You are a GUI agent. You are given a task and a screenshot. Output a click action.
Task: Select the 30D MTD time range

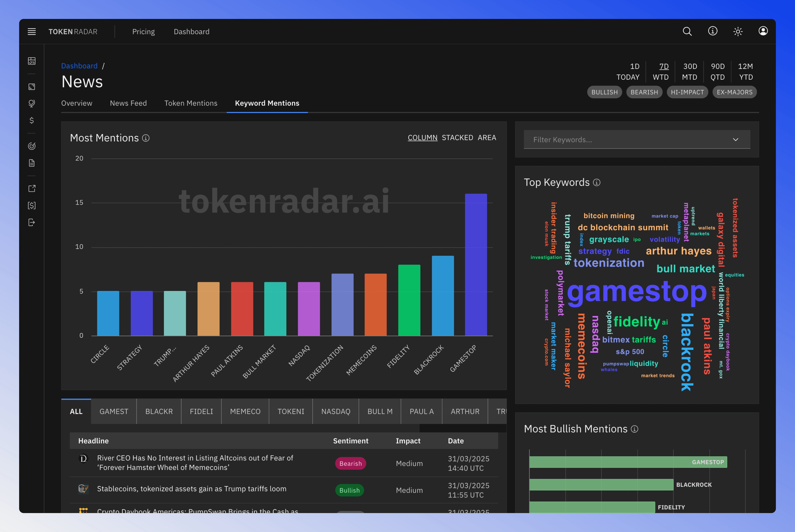(x=690, y=72)
